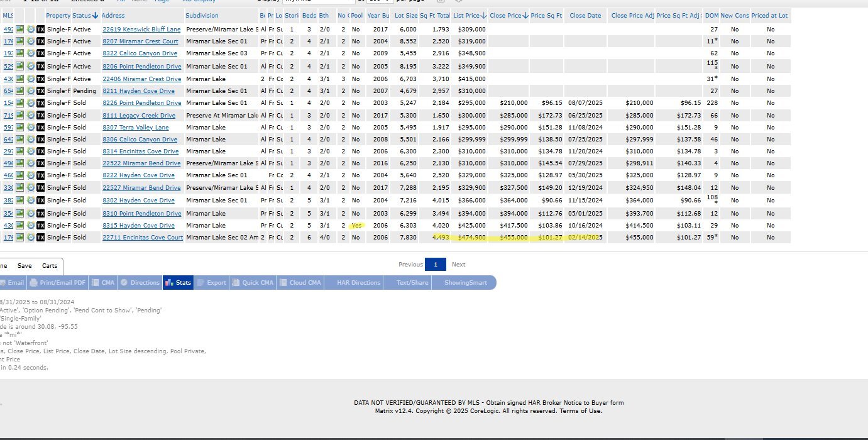
Task: Switch to the Save tab
Action: (x=25, y=266)
